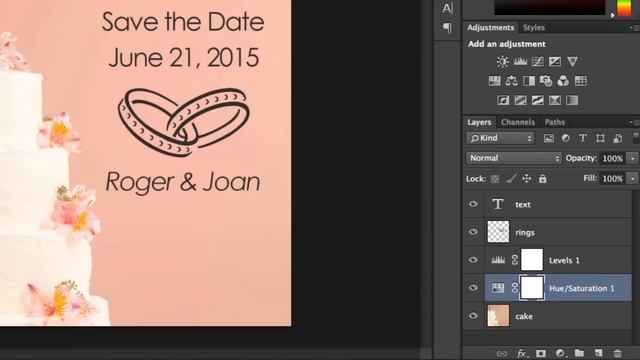The width and height of the screenshot is (640, 360).
Task: Filter layers by shape layers
Action: pos(600,138)
